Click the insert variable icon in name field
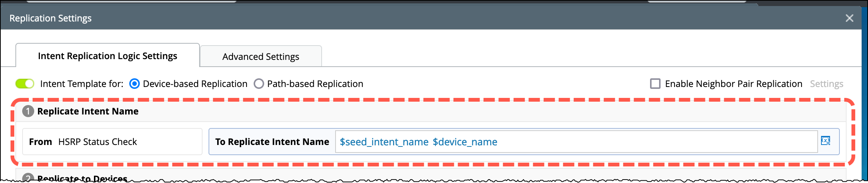The image size is (868, 183). pos(826,141)
